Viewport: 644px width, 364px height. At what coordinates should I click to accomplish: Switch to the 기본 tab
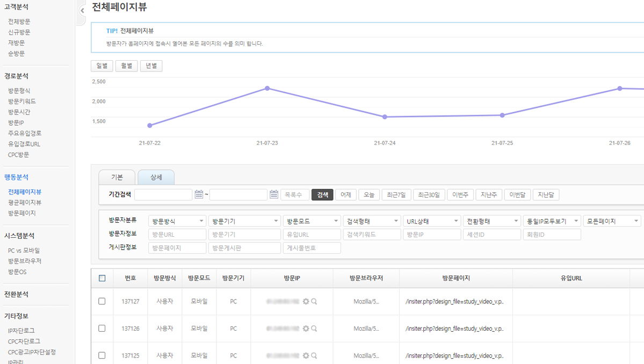coord(117,178)
